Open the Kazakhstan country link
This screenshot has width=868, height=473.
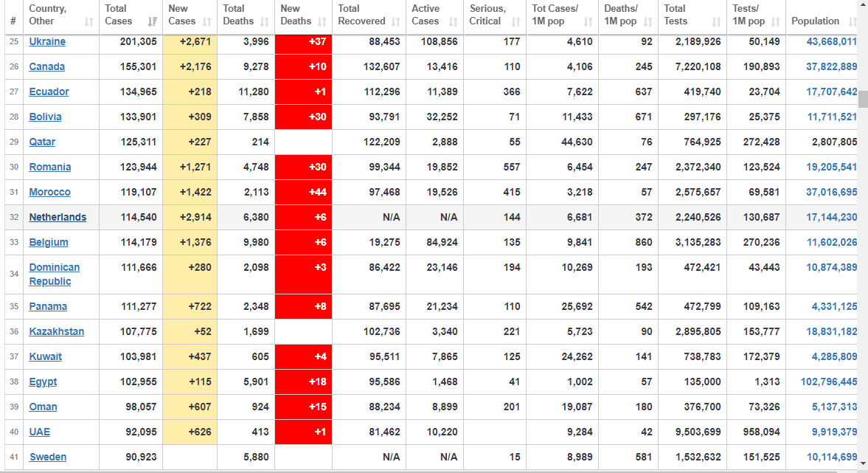coord(57,331)
